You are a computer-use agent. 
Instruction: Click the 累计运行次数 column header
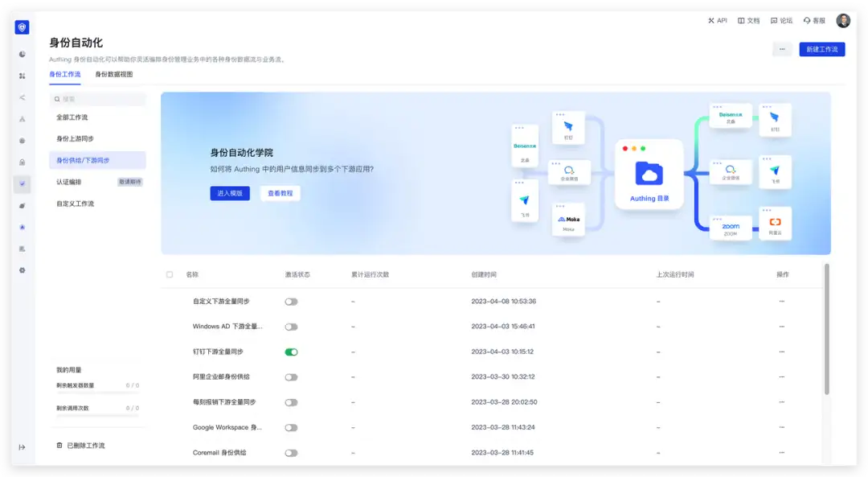click(x=370, y=274)
